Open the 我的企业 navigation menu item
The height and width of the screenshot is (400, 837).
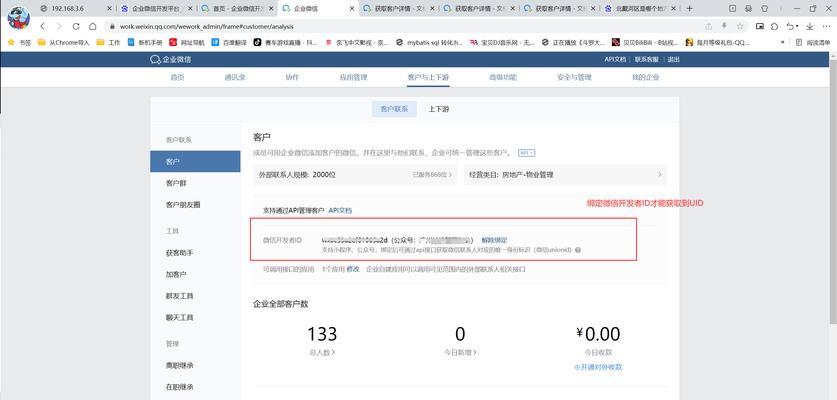[x=645, y=77]
